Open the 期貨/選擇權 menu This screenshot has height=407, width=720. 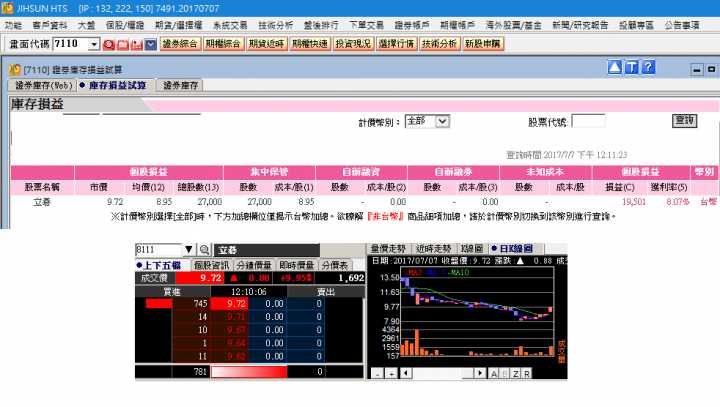[179, 25]
